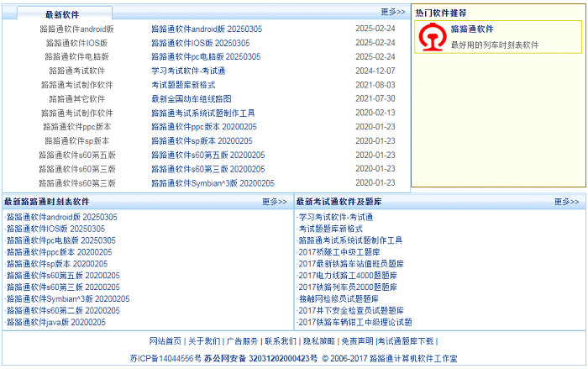Open 路路通软件s60第三版 20200205 dated 2020-01-23
The height and width of the screenshot is (369, 588).
(x=208, y=169)
